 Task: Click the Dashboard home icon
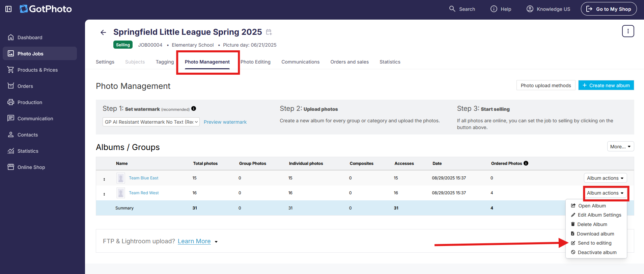click(11, 37)
